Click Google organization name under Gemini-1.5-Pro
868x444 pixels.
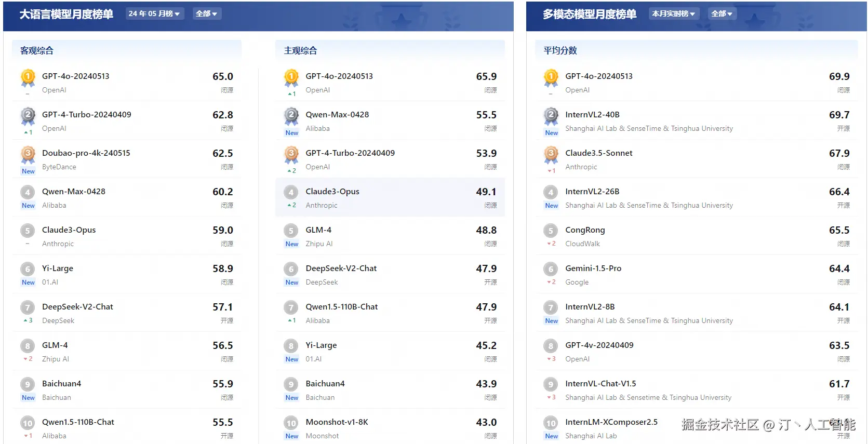pyautogui.click(x=577, y=282)
